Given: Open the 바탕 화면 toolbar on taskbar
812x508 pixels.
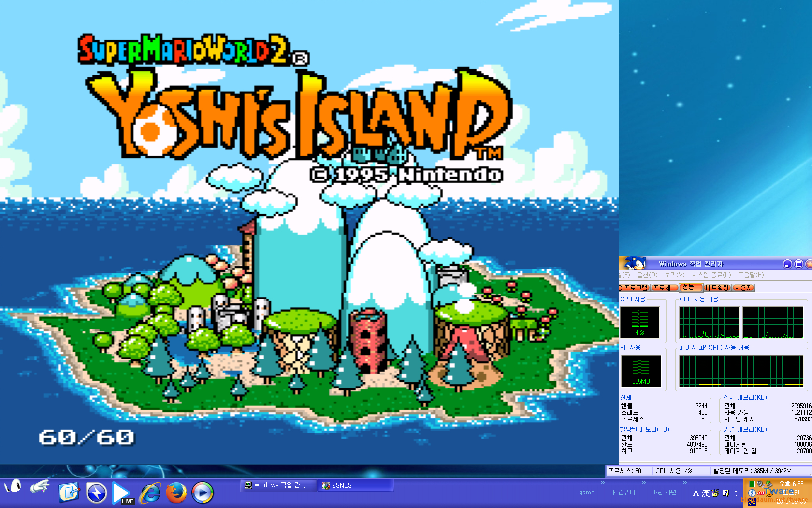Looking at the screenshot, I should pyautogui.click(x=664, y=492).
